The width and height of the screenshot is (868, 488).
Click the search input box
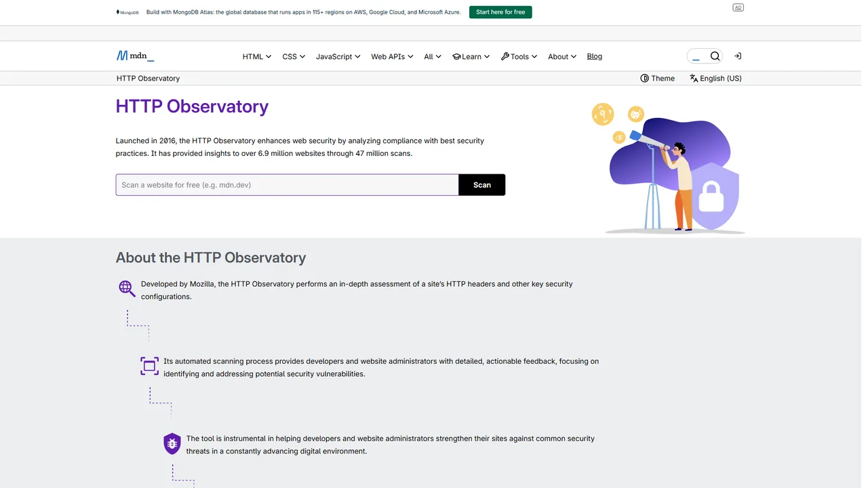coord(705,56)
